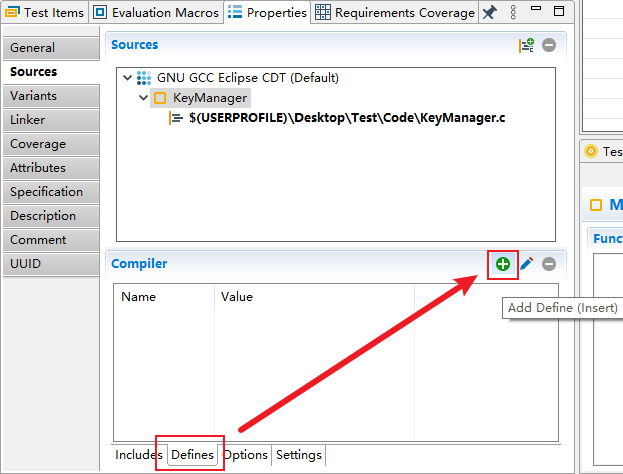
Task: Switch to the Includes tab
Action: click(x=139, y=455)
